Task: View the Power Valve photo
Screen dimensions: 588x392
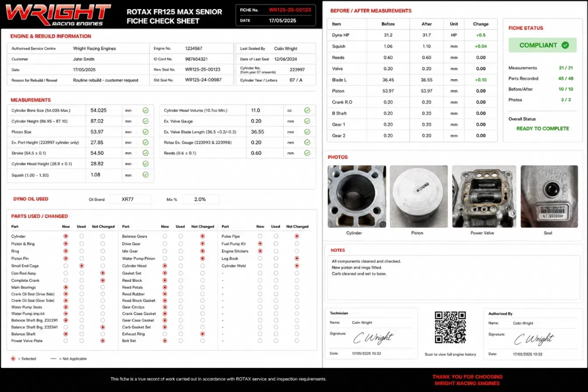Action: coord(483,196)
